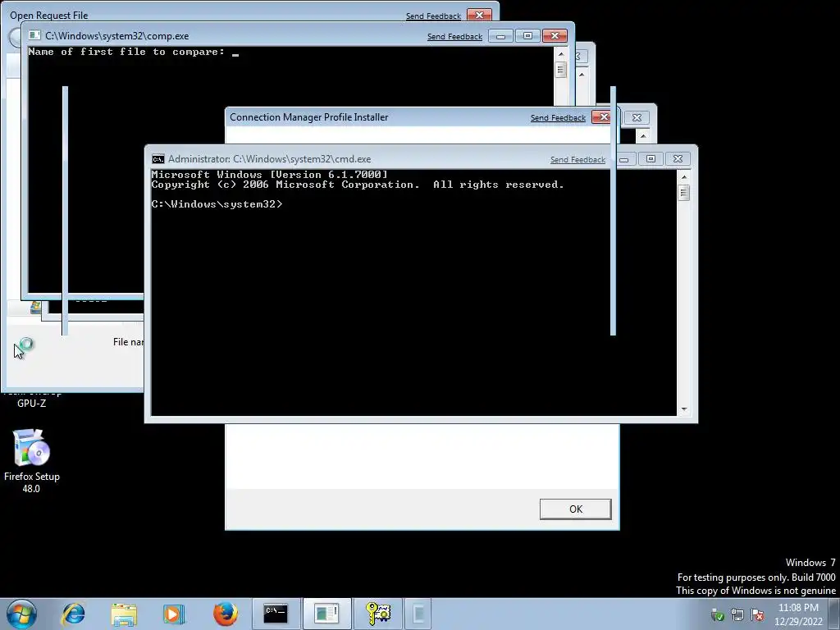Show the clock reading 11:08 PM
The width and height of the screenshot is (840, 630).
798,608
